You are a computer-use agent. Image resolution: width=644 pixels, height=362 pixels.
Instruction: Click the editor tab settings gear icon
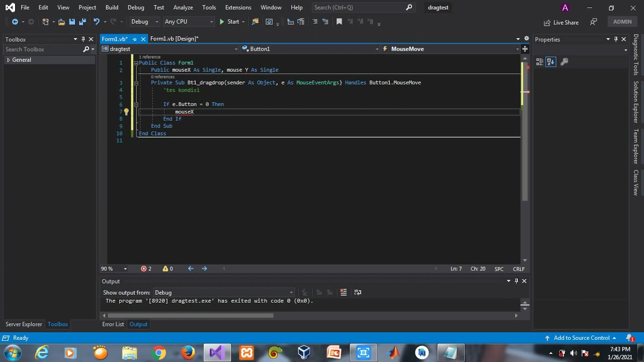click(526, 39)
